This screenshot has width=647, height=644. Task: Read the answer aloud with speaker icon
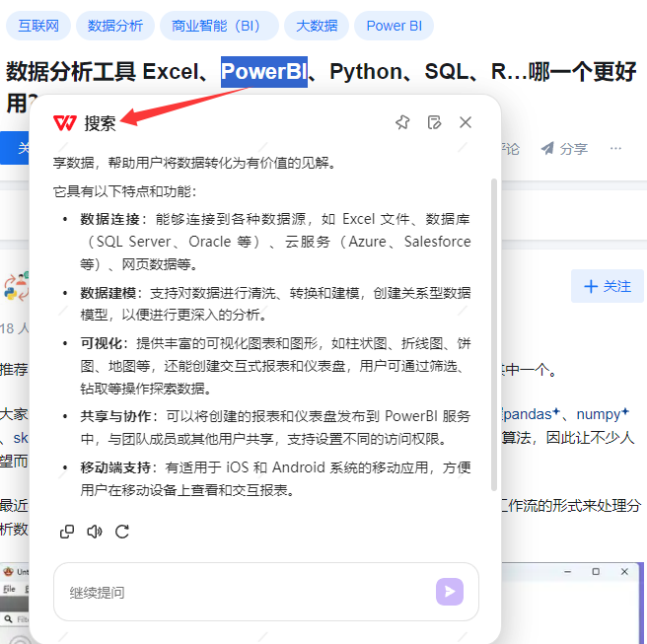tap(95, 532)
